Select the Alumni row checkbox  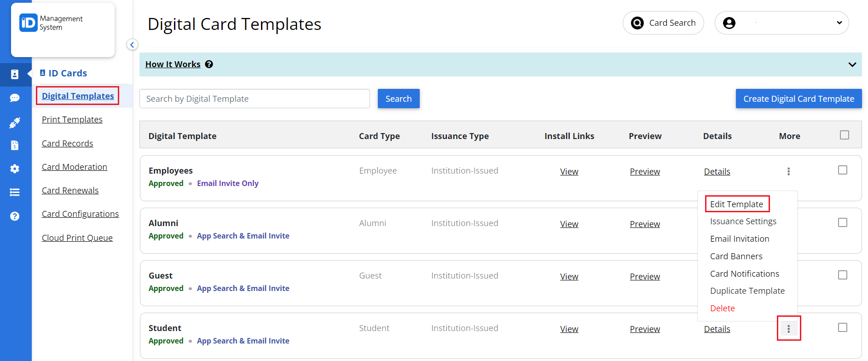(843, 222)
